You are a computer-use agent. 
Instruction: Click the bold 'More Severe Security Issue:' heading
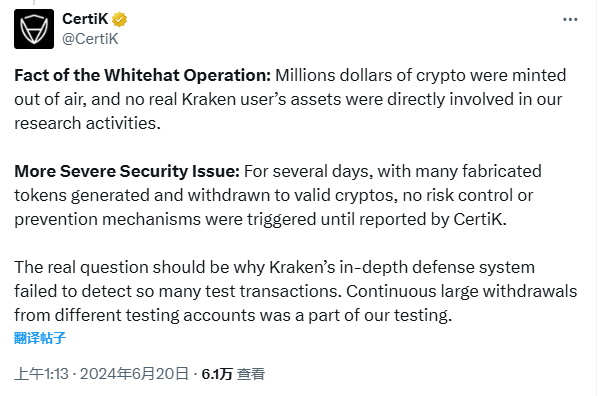127,171
